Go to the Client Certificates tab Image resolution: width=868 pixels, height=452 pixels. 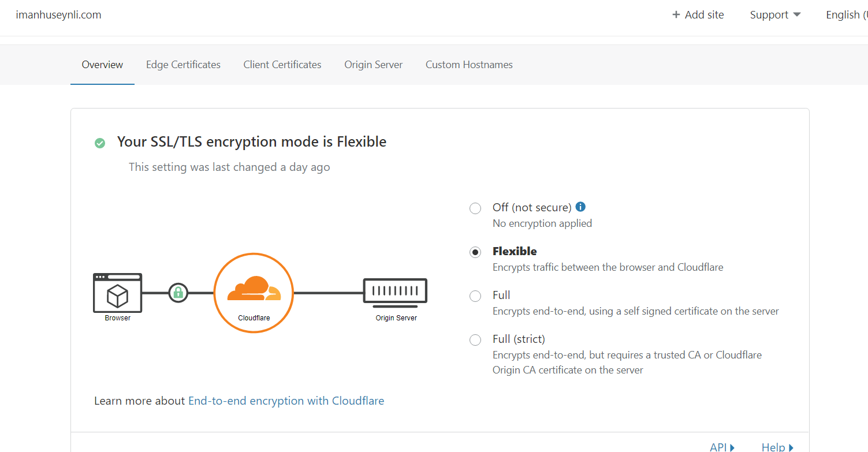[282, 65]
